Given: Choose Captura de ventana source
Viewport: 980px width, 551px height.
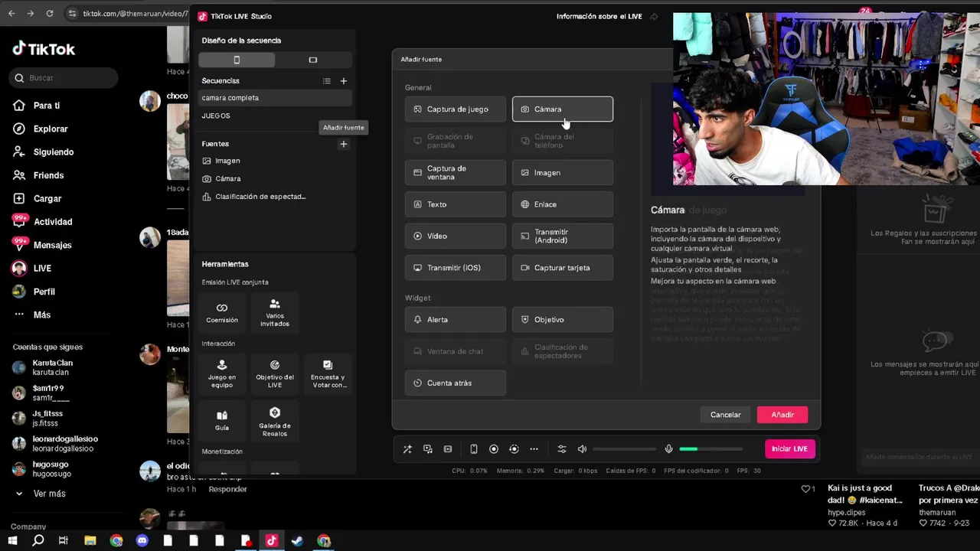Looking at the screenshot, I should coord(456,173).
